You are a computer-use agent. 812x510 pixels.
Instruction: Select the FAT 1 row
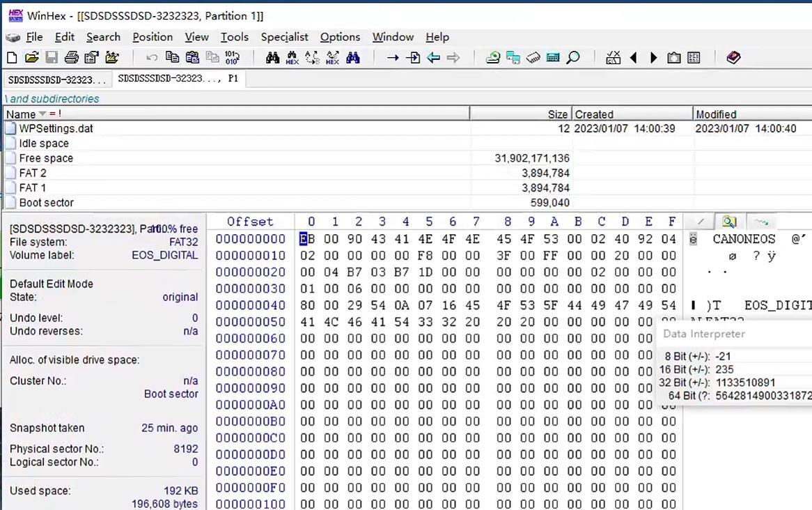[406, 187]
